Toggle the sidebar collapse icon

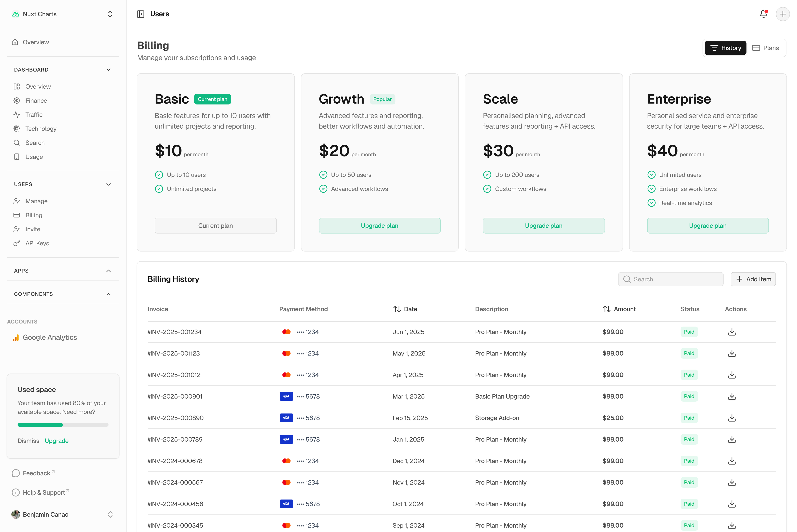[141, 14]
